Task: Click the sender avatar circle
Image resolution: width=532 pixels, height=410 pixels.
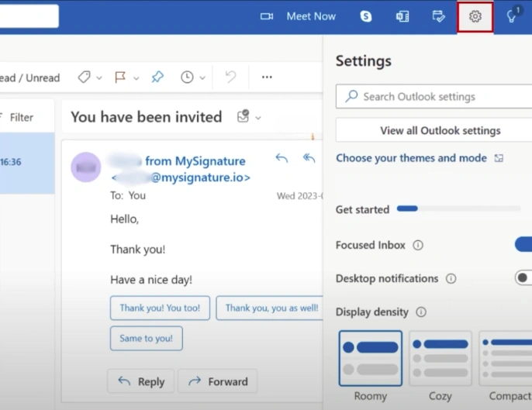Action: 86,167
